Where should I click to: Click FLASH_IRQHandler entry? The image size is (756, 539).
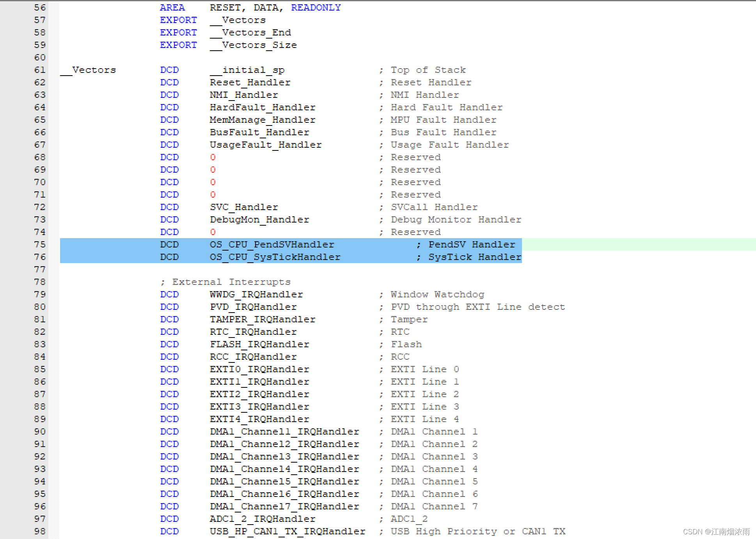click(259, 344)
